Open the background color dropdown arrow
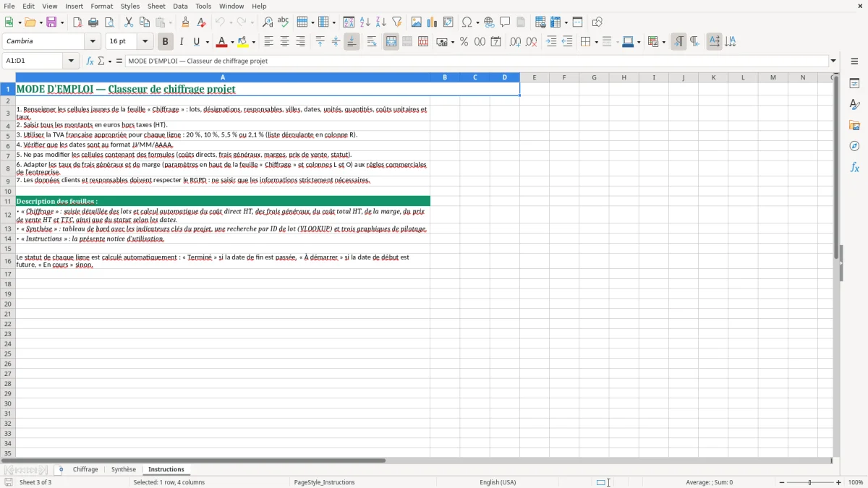868x488 pixels. click(x=253, y=42)
